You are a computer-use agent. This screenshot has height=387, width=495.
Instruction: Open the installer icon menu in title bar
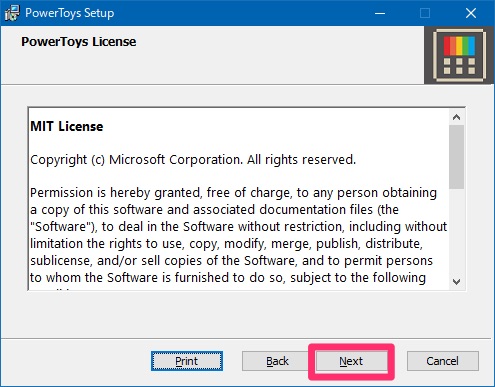(12, 13)
